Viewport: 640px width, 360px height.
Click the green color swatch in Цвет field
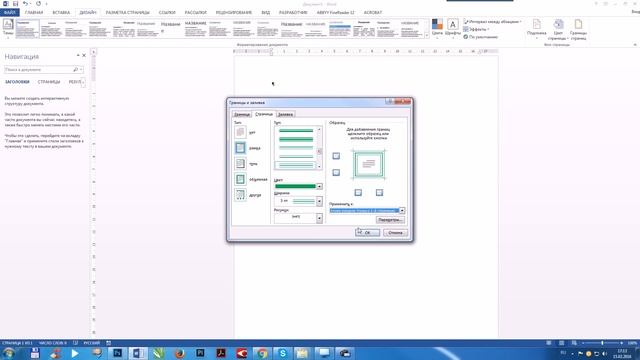tap(295, 187)
